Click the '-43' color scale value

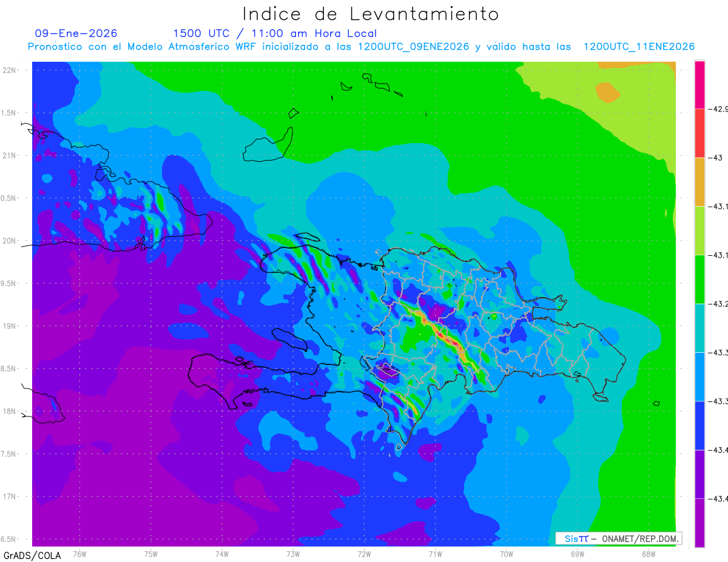716,158
